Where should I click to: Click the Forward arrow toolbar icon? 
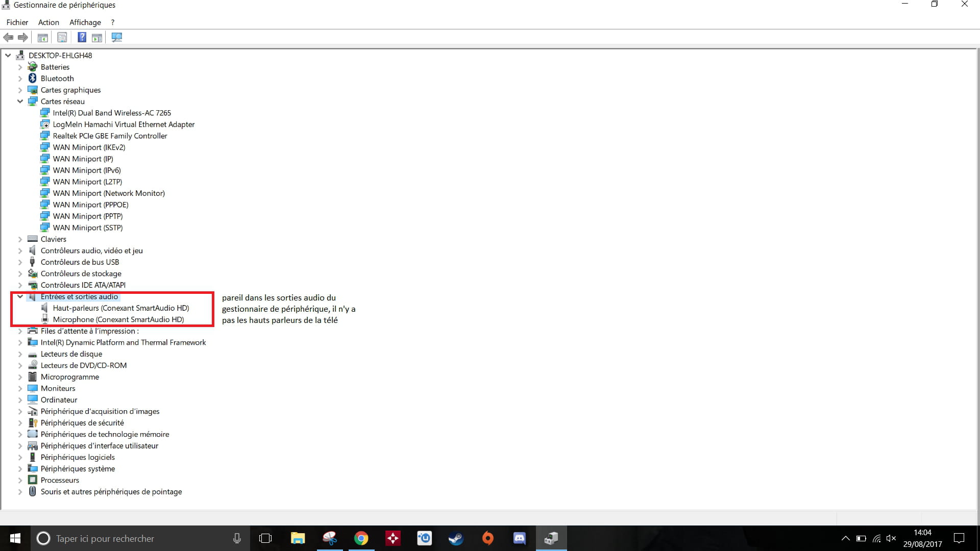click(x=22, y=37)
